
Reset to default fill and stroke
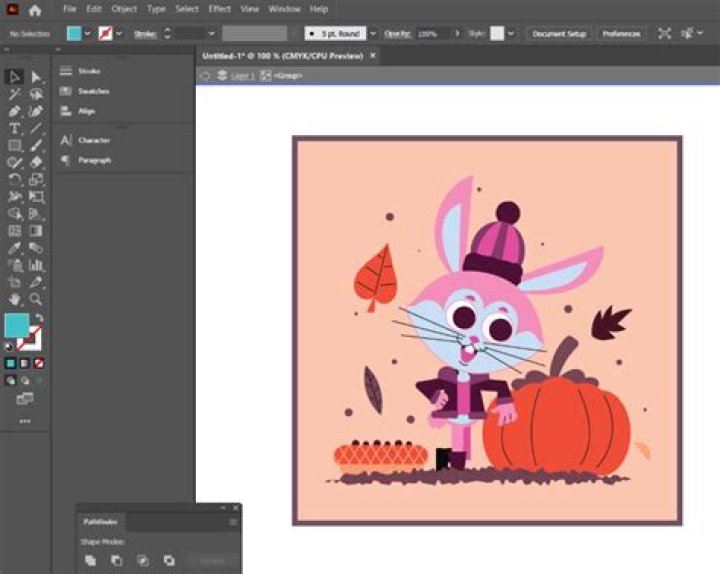point(8,346)
